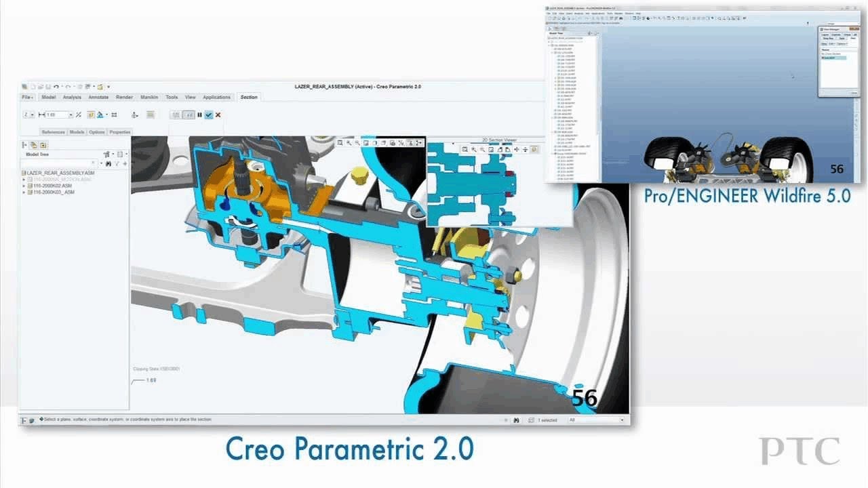Click the Open file icon in quick access
Screen dimensions: 868x488
pos(40,87)
